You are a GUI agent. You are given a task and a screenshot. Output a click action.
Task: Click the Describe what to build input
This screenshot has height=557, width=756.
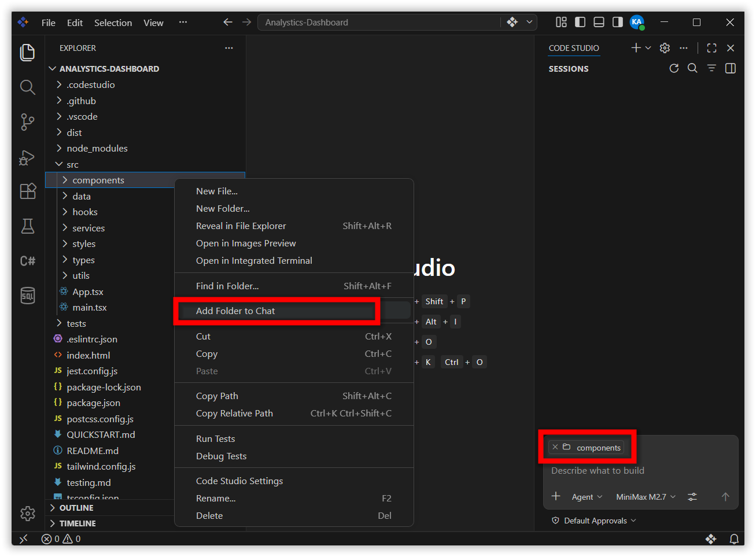coord(640,471)
